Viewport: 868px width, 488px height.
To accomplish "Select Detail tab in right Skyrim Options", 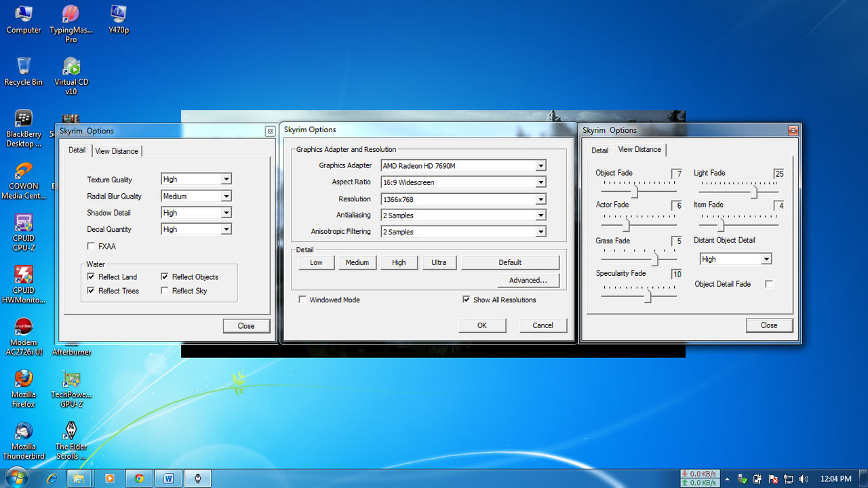I will point(600,150).
